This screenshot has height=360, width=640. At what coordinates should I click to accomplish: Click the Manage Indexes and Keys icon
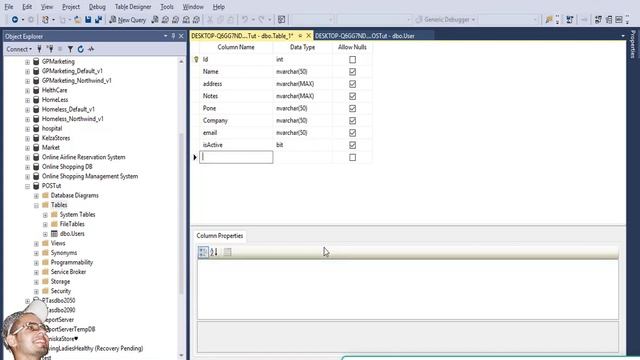coord(609,20)
